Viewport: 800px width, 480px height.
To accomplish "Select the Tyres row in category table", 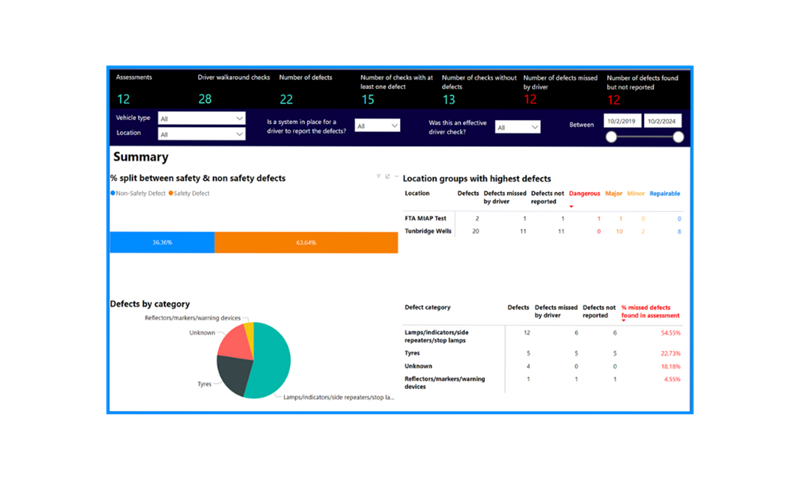I will pos(543,353).
